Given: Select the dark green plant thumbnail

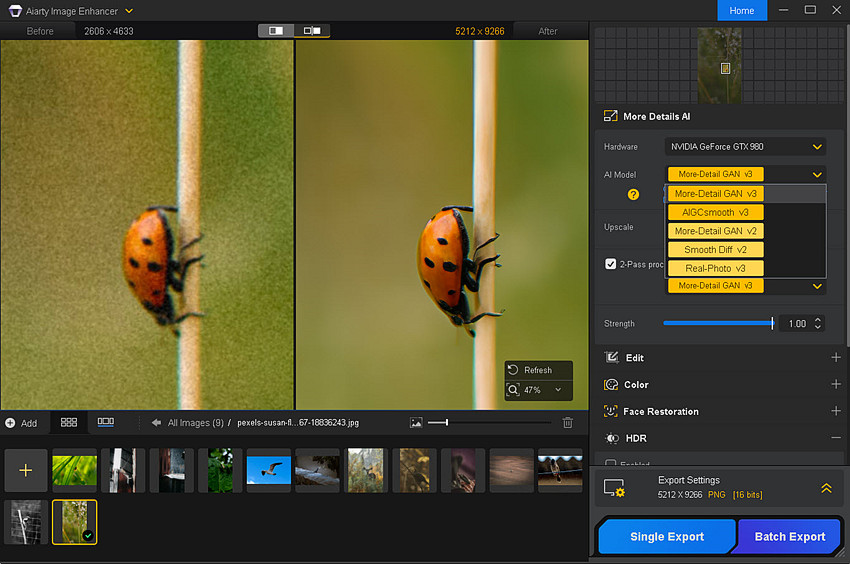Looking at the screenshot, I should pyautogui.click(x=220, y=470).
